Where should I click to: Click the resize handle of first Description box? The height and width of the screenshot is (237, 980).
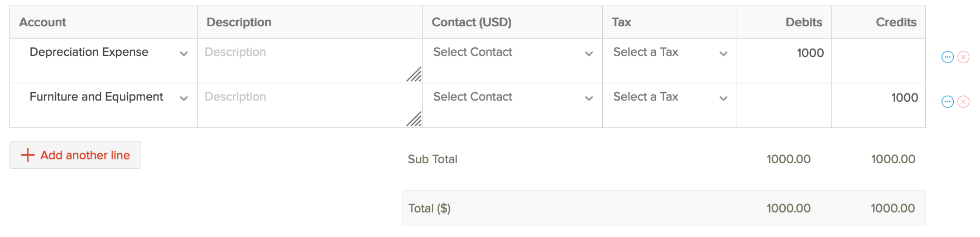pos(414,74)
